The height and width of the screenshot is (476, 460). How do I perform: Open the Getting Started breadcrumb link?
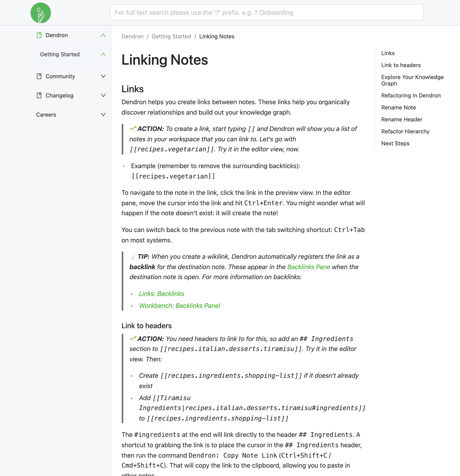pos(171,36)
